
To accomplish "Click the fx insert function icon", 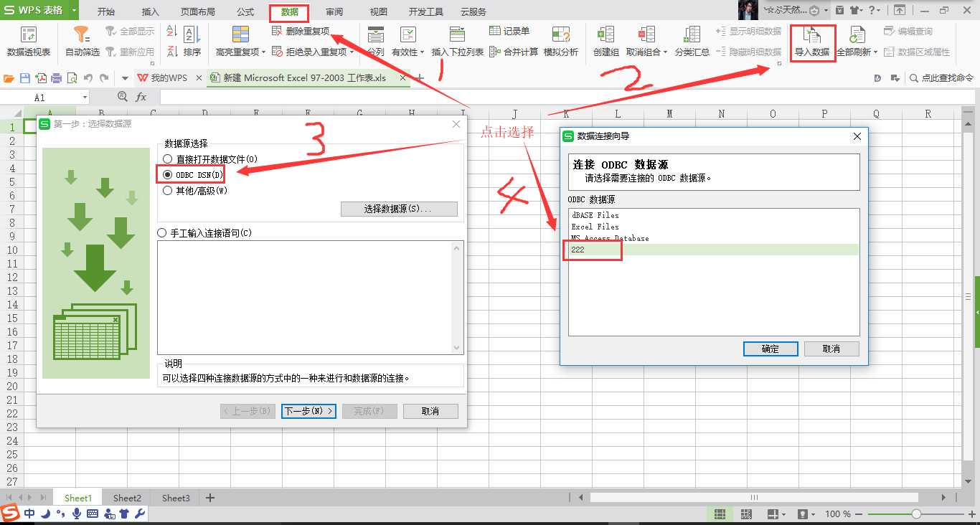I will pos(141,97).
